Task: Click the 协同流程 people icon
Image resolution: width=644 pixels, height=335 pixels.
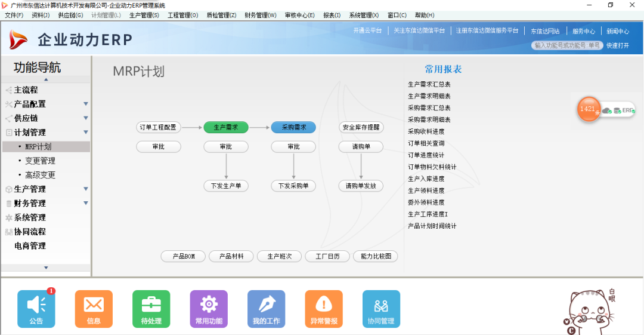Action: click(8, 232)
